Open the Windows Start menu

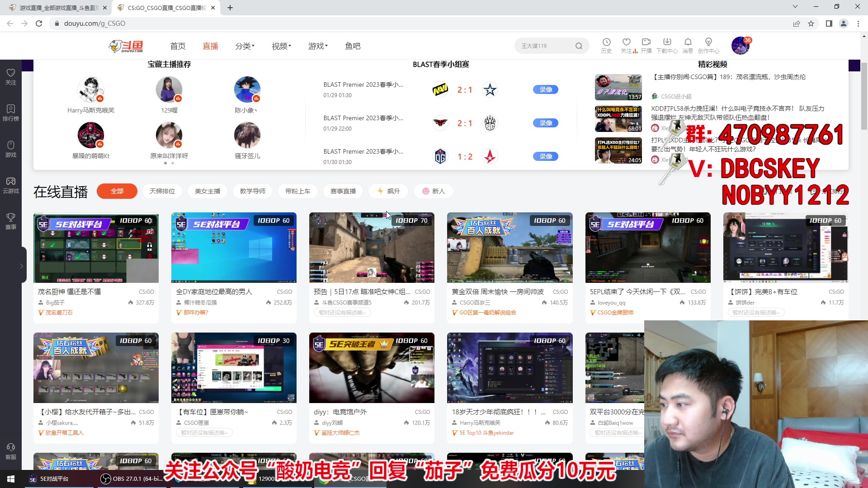(11, 479)
